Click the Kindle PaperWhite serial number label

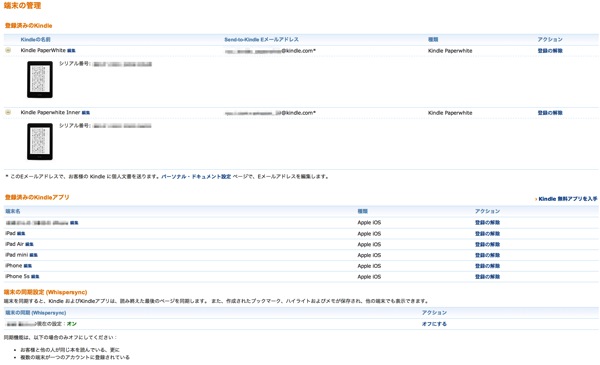(75, 64)
